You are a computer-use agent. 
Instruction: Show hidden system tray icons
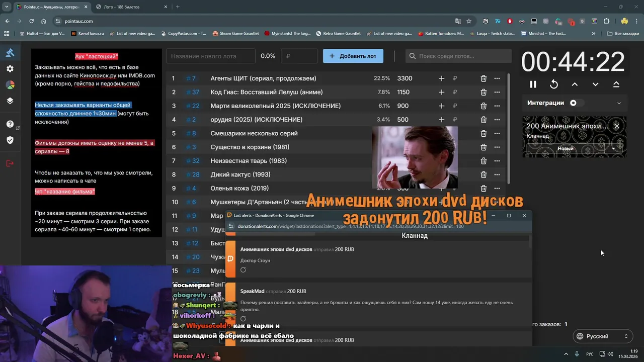coord(566,354)
